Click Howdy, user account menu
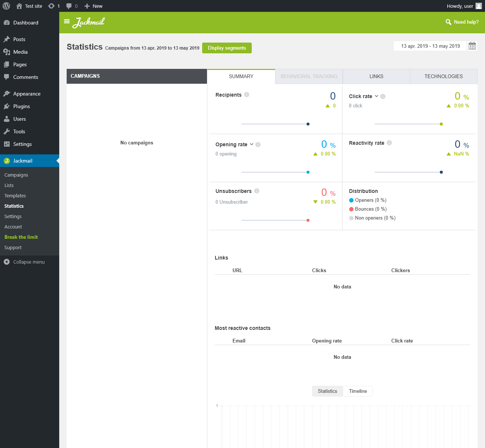The image size is (485, 448). click(x=464, y=6)
